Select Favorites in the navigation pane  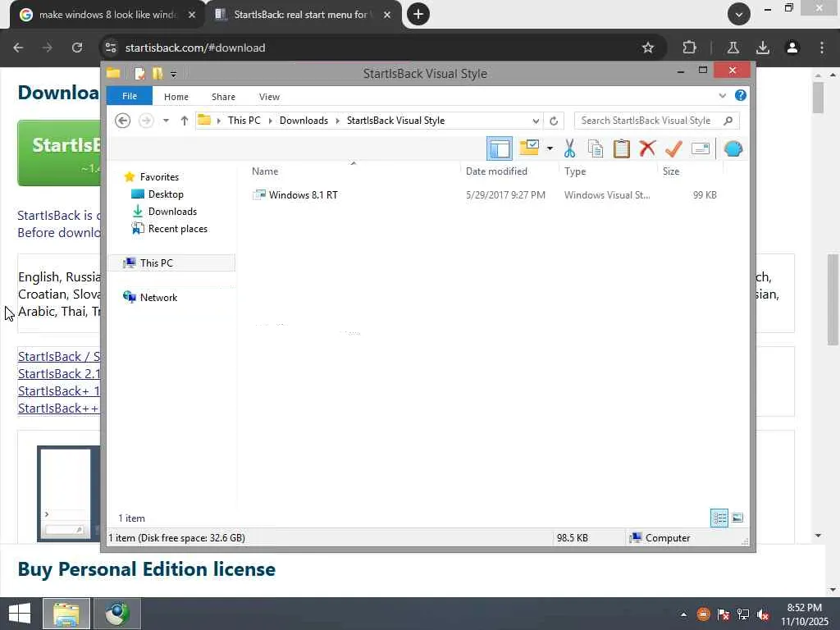[x=159, y=177]
